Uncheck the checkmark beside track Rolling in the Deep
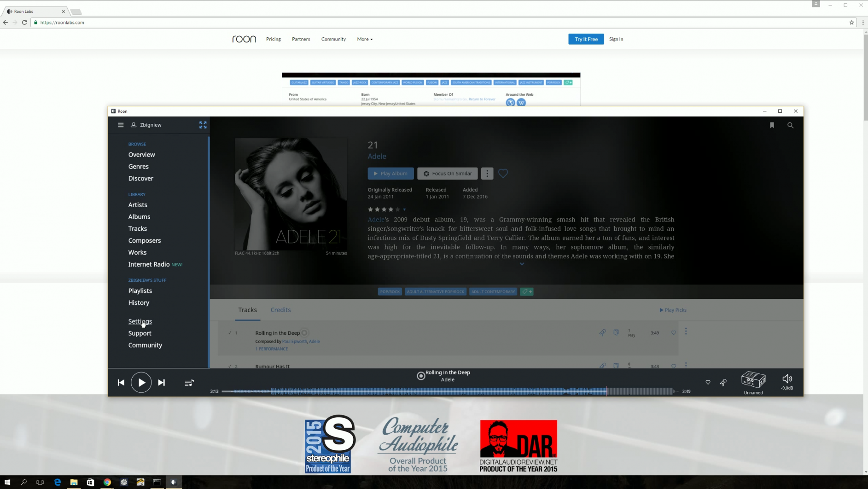 230,332
